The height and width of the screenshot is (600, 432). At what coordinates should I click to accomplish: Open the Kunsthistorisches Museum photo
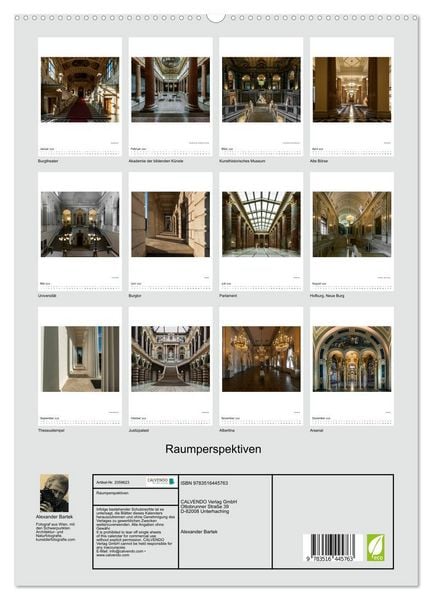(261, 90)
